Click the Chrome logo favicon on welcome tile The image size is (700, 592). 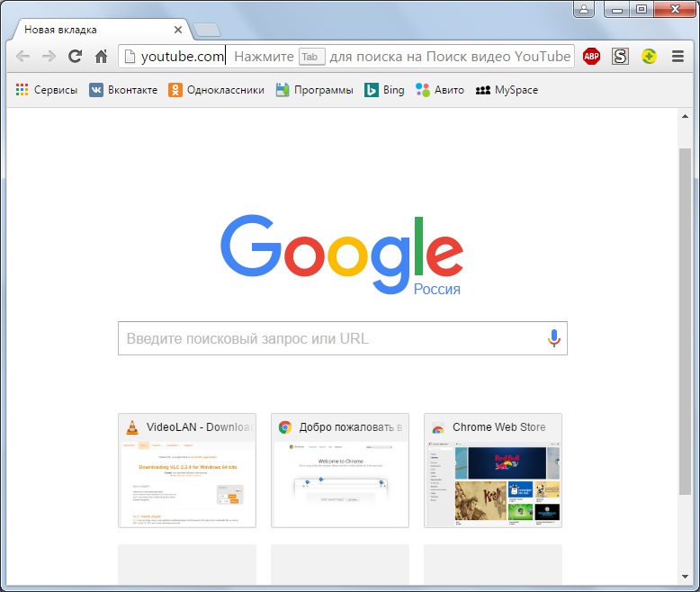[x=285, y=427]
